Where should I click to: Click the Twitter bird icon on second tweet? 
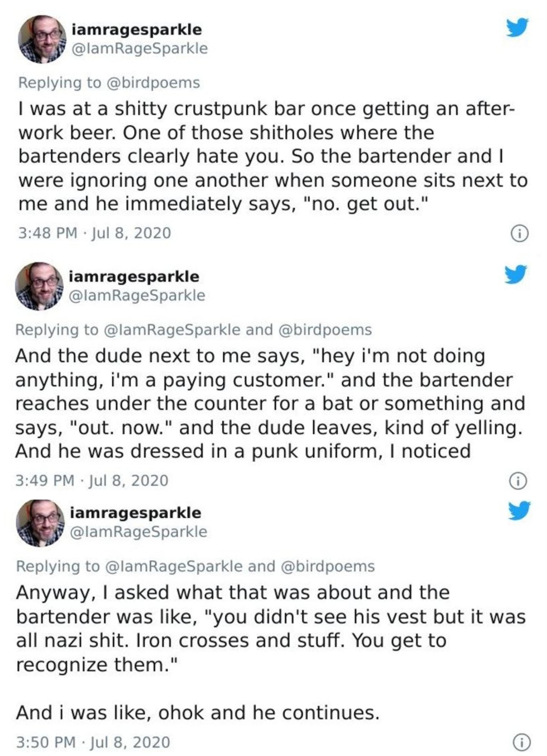pos(516,274)
